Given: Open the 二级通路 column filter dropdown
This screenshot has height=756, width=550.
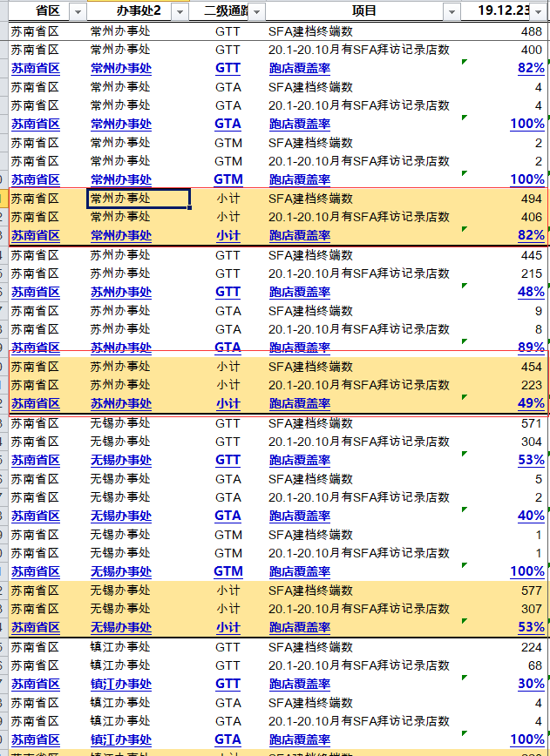Looking at the screenshot, I should tap(256, 11).
